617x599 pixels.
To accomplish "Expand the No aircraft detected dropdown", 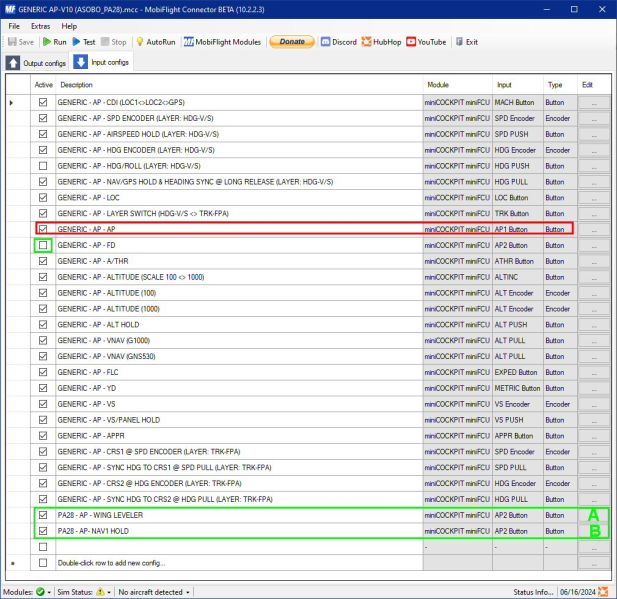I will coord(188,592).
